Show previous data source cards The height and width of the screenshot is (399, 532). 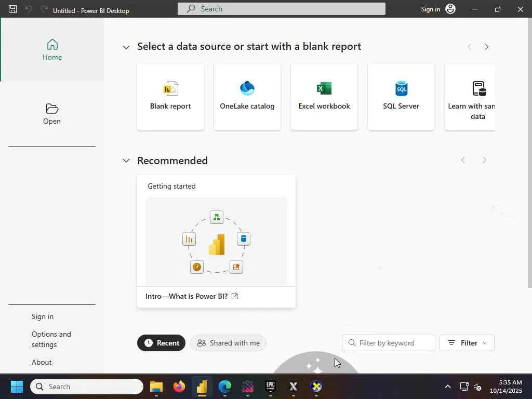pos(469,47)
